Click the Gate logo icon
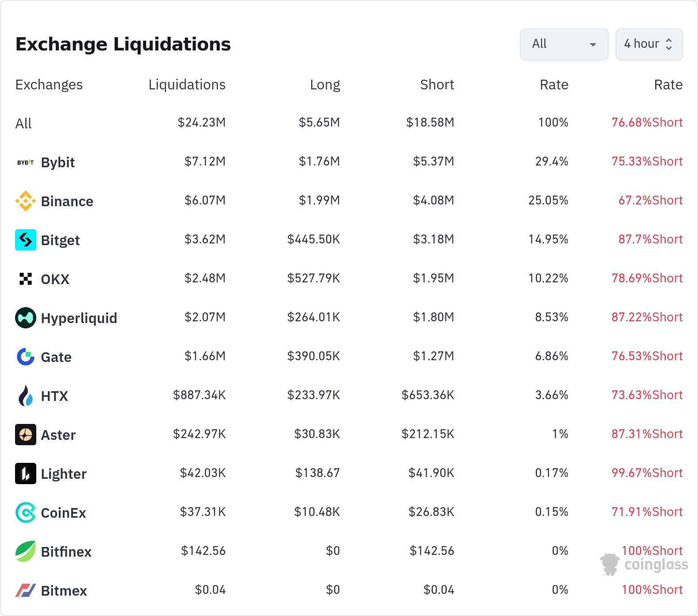Image resolution: width=698 pixels, height=616 pixels. (26, 357)
